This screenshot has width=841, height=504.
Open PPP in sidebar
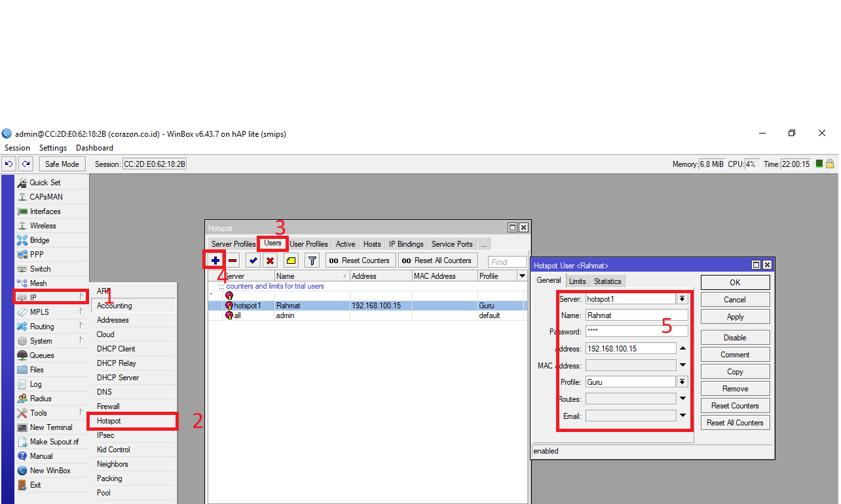[52, 255]
